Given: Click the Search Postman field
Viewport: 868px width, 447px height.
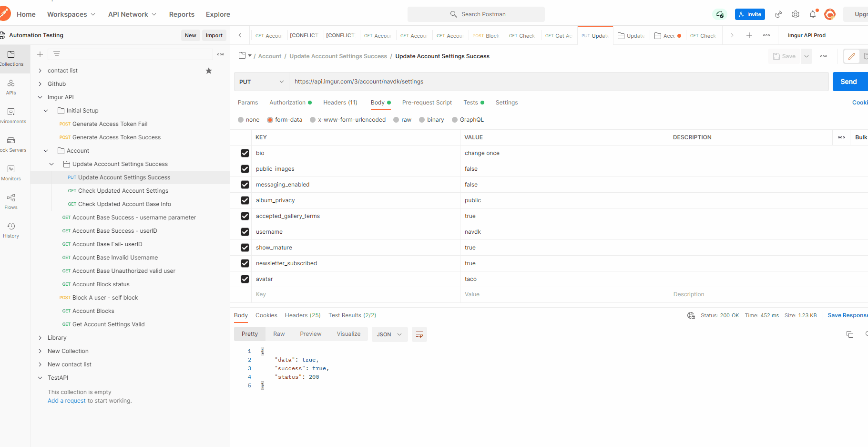Looking at the screenshot, I should [x=476, y=14].
